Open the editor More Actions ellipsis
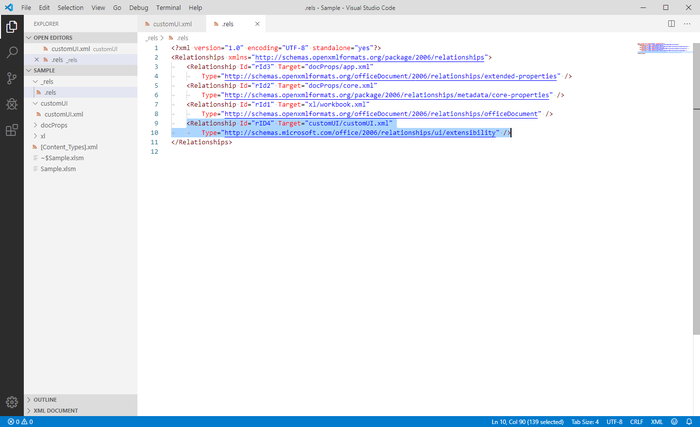Viewport: 700px width, 427px height. pyautogui.click(x=687, y=23)
